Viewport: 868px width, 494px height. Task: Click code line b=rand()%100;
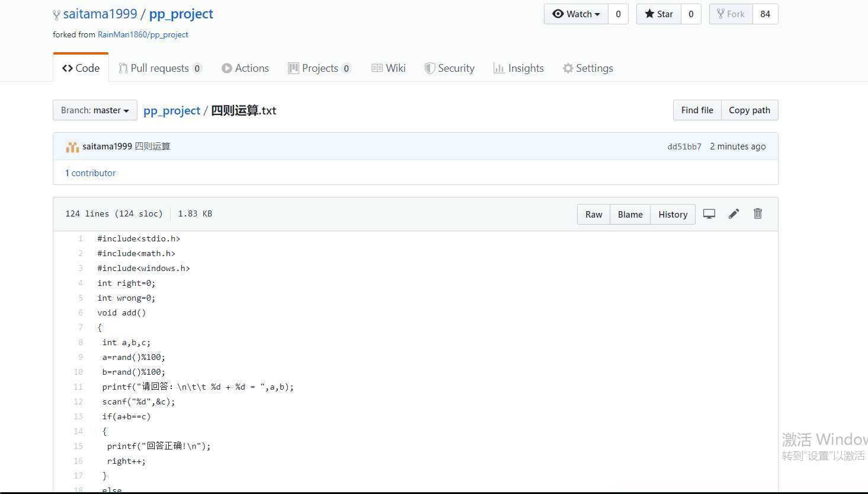pyautogui.click(x=134, y=372)
